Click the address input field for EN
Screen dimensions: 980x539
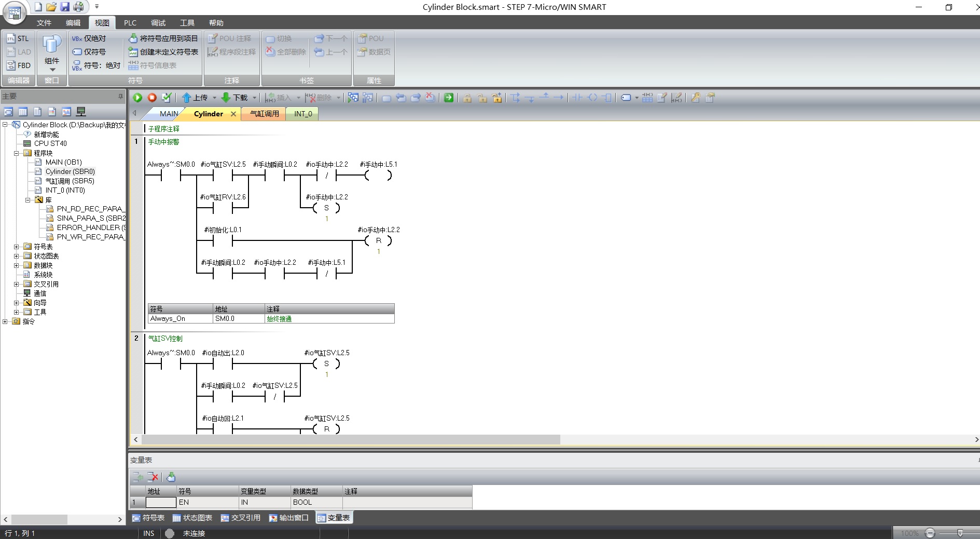[161, 502]
